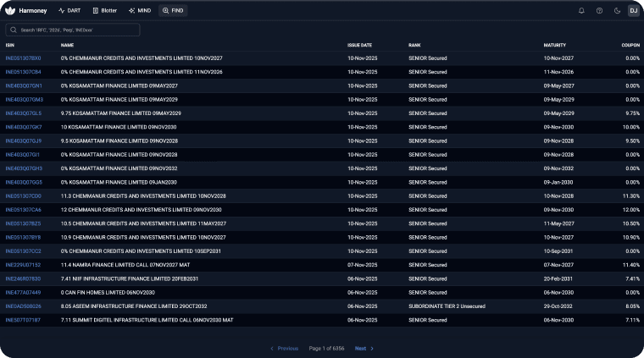Open ISIN link INE403Q07GL5
The width and height of the screenshot is (644, 358).
tap(24, 113)
